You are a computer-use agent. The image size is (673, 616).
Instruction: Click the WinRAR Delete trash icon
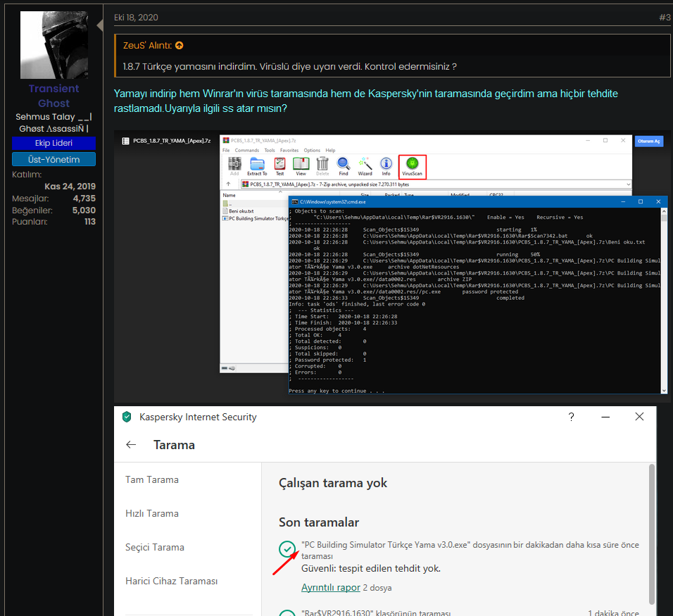[x=322, y=166]
